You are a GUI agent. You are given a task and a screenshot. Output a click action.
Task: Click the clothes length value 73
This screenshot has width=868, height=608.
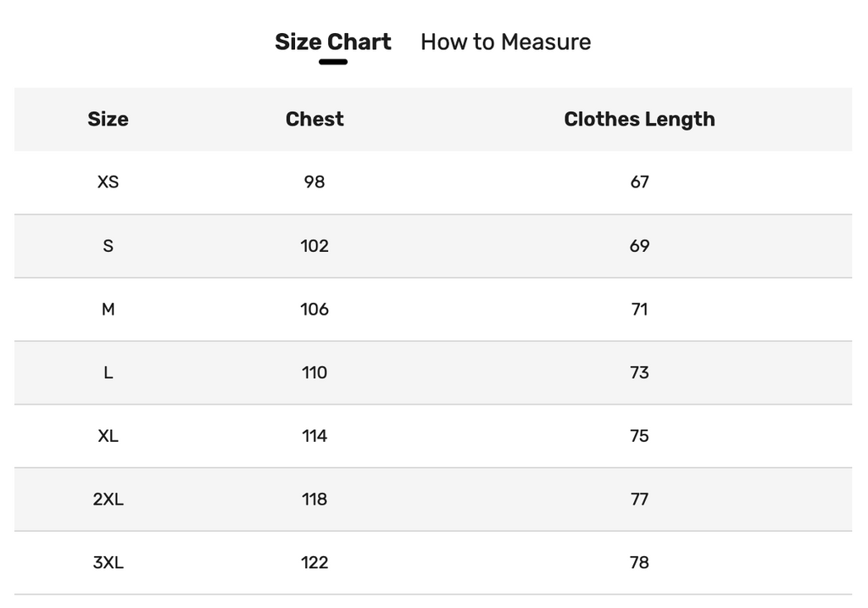tap(639, 372)
